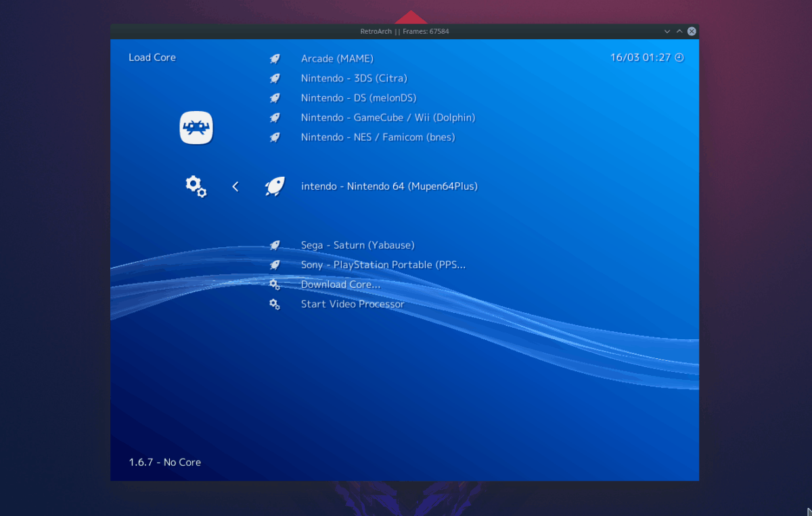Launch Start Video Processor
Image resolution: width=812 pixels, height=516 pixels.
click(353, 304)
